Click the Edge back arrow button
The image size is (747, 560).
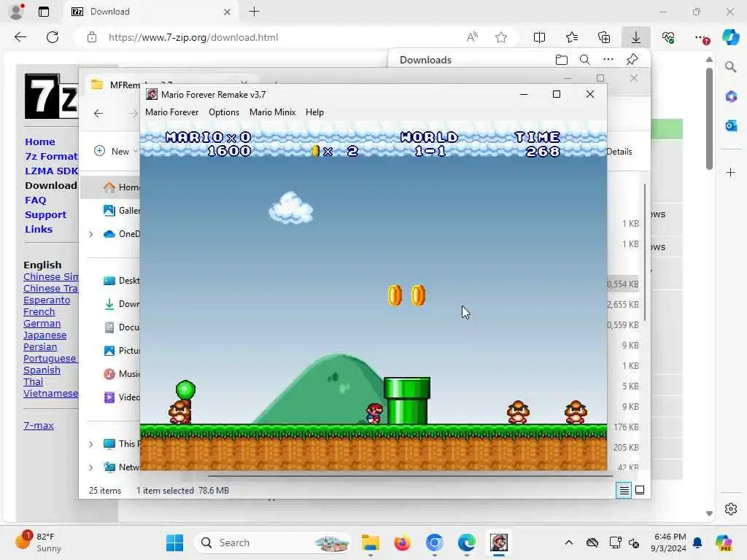[20, 37]
